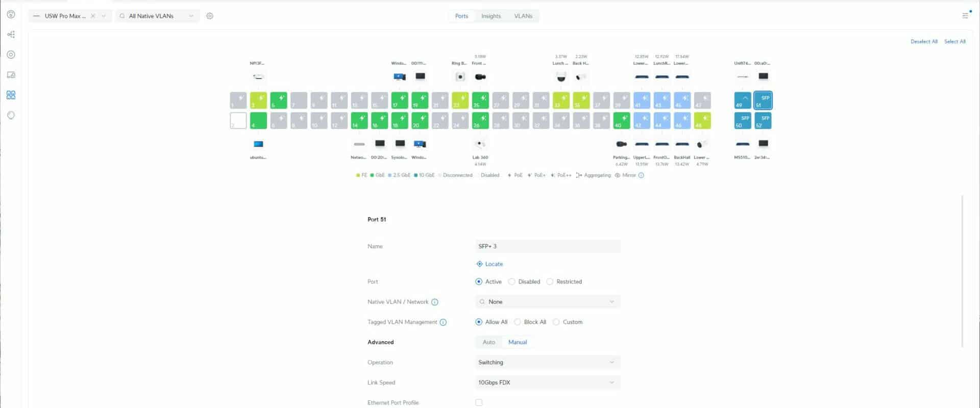Screen dimensions: 980x408
Task: Click the Tagged VLAN Management info icon
Action: pos(443,322)
